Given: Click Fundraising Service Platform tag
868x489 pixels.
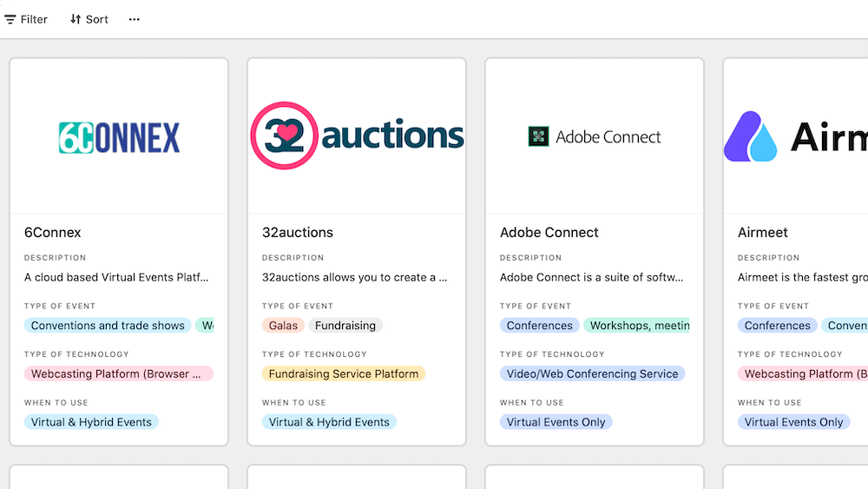Looking at the screenshot, I should pyautogui.click(x=344, y=373).
